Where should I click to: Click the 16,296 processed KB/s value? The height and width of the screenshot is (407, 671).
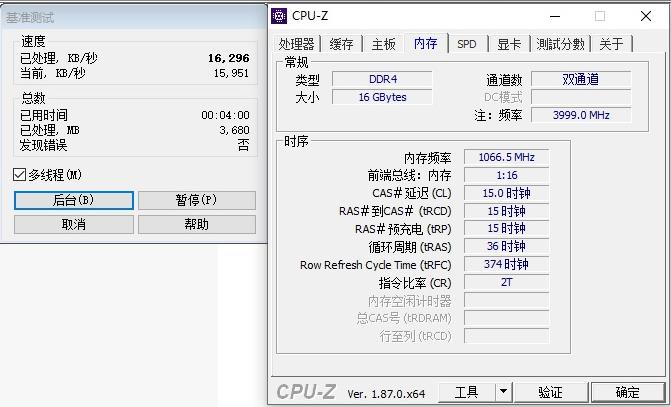[229, 58]
